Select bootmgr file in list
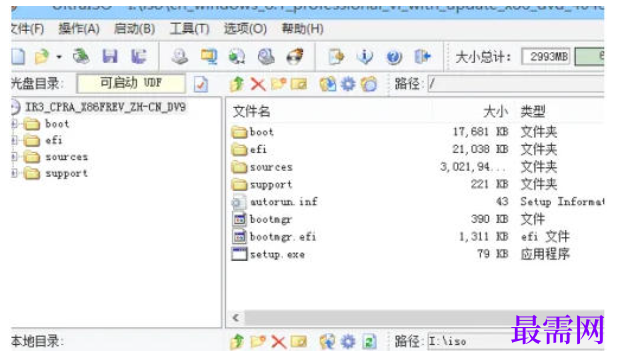 tap(271, 219)
